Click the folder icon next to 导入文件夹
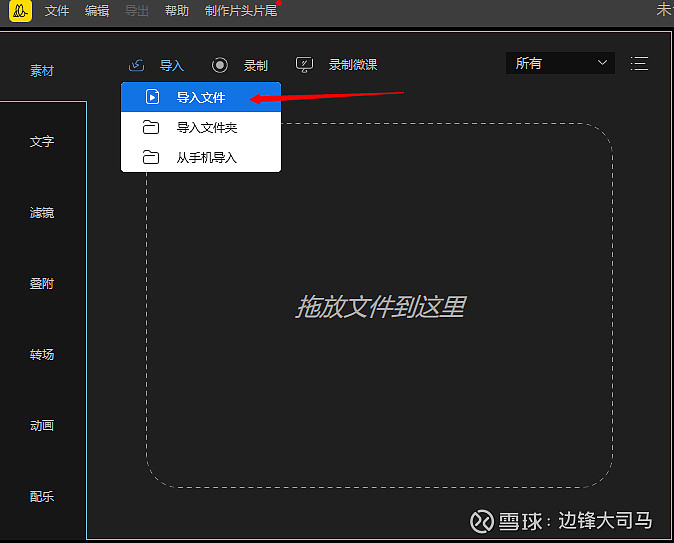This screenshot has height=543, width=674. [x=151, y=127]
